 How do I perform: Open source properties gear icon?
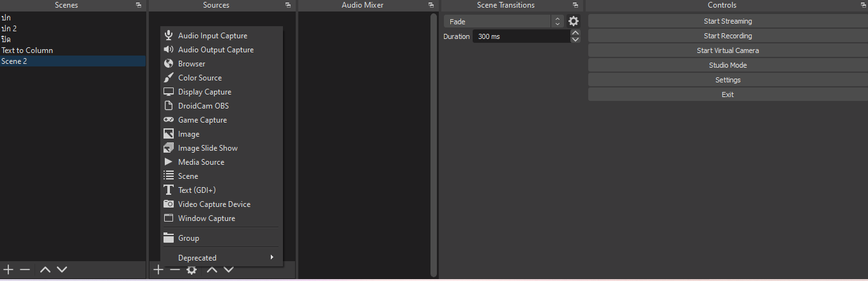[192, 270]
